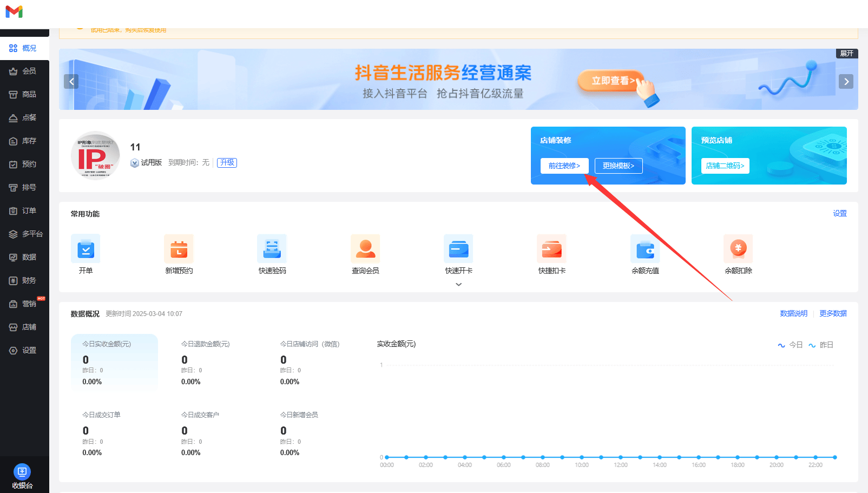Select 营销 in the sidebar menu
This screenshot has width=868, height=493.
(24, 304)
